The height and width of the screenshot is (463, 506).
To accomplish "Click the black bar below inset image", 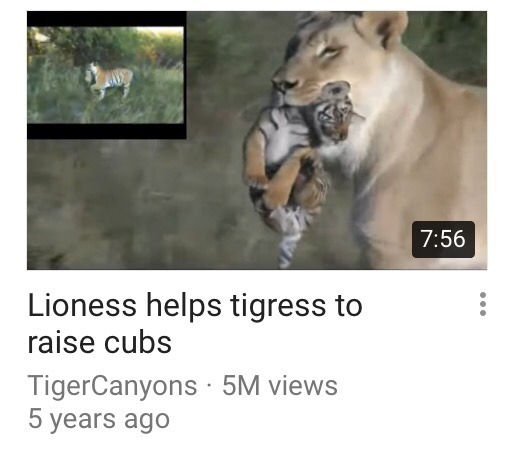I will [107, 131].
